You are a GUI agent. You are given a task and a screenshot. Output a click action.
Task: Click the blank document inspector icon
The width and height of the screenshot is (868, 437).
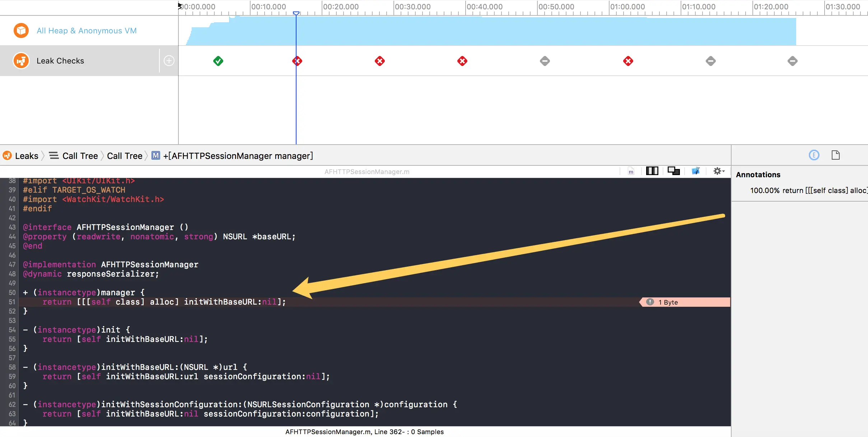point(835,155)
